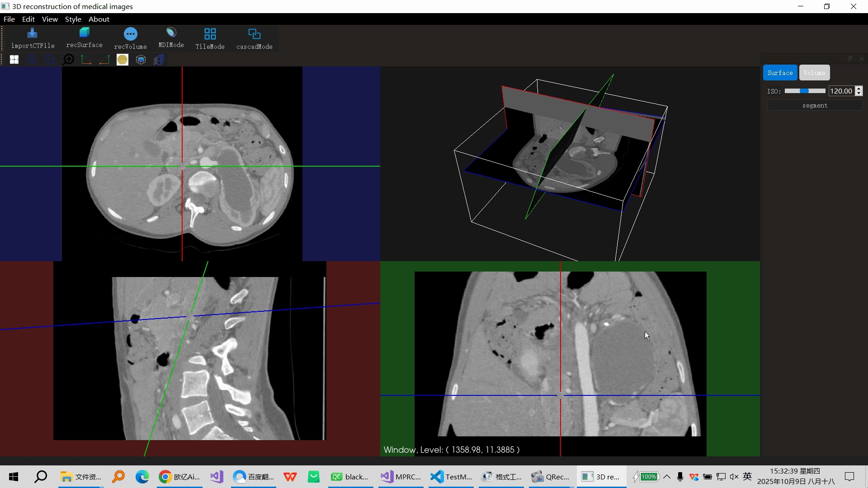This screenshot has height=488, width=868.
Task: Open the Edge browser from the taskbar
Action: pyautogui.click(x=142, y=477)
